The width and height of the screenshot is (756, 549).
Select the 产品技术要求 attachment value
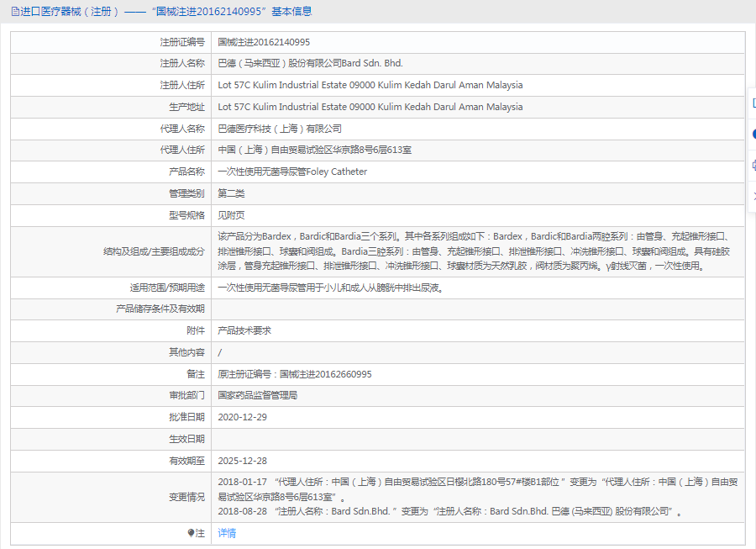[x=244, y=330]
